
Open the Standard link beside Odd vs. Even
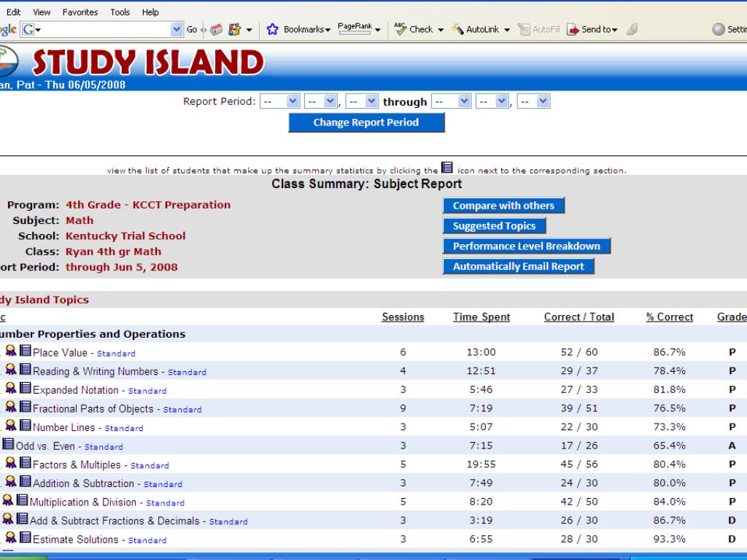[x=104, y=447]
